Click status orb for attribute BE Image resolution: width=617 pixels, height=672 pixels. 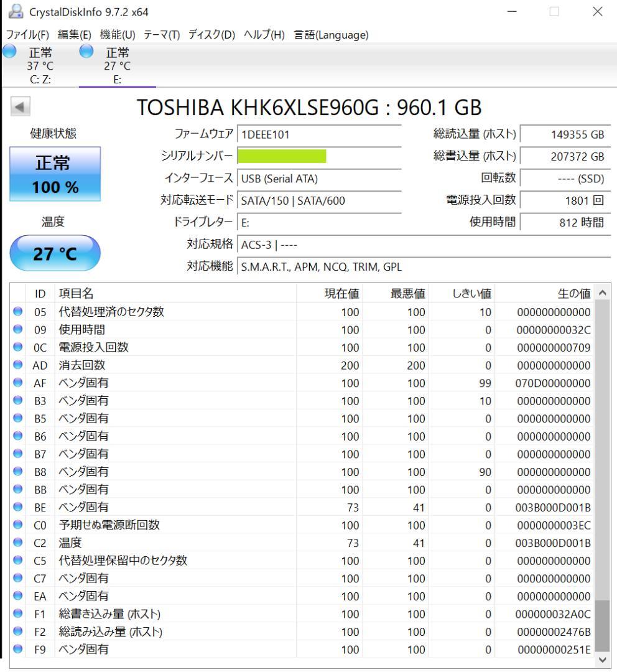(x=17, y=507)
